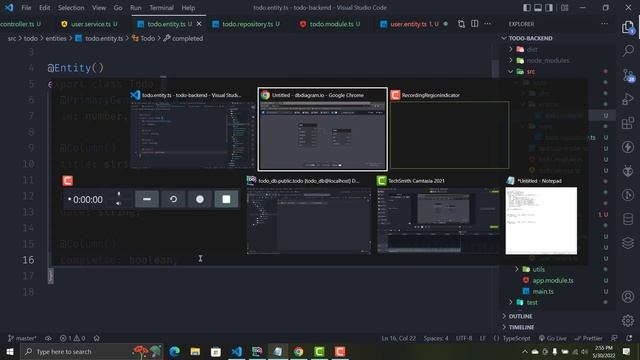Click the master branch in status bar
The image size is (640, 360).
pyautogui.click(x=22, y=338)
